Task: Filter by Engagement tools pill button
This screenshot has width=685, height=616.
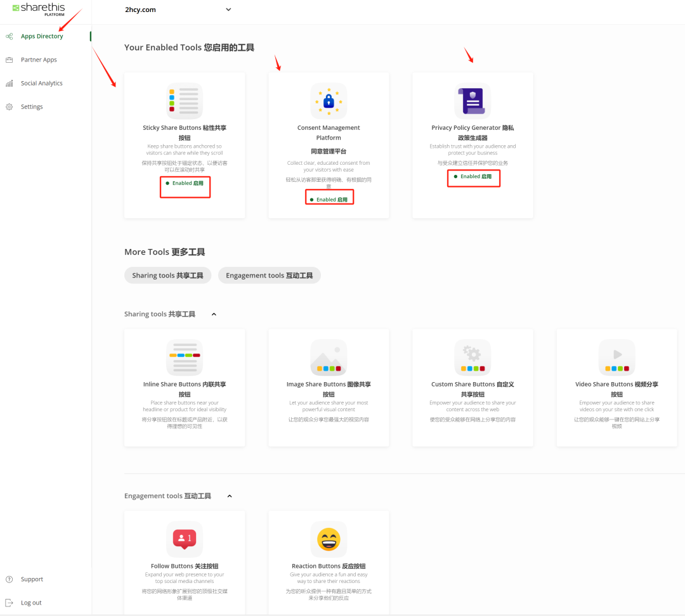Action: [x=269, y=276]
